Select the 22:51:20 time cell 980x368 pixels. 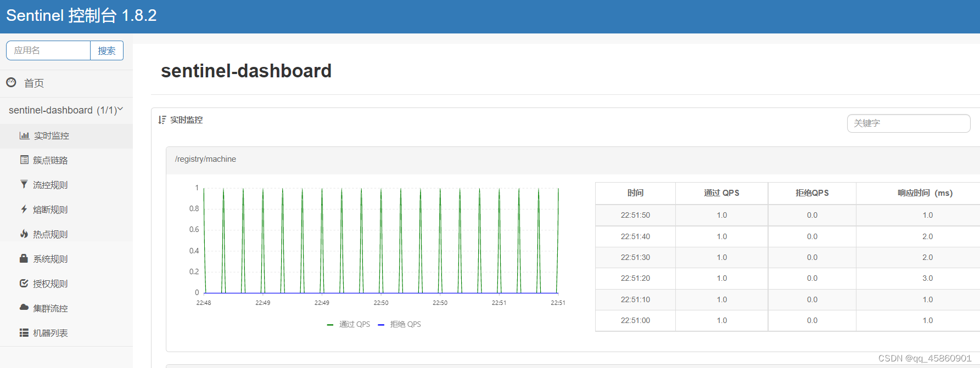[x=635, y=278]
